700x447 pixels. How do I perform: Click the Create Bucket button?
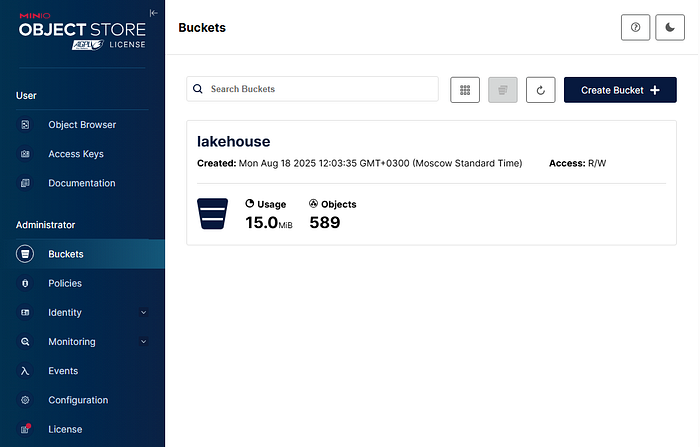(620, 90)
